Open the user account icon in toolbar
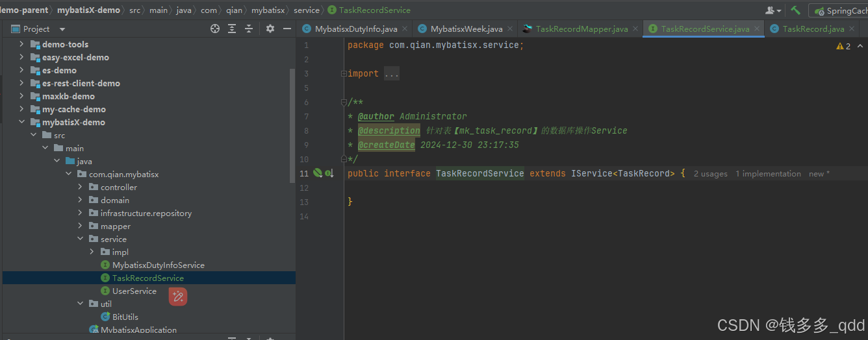 click(772, 10)
